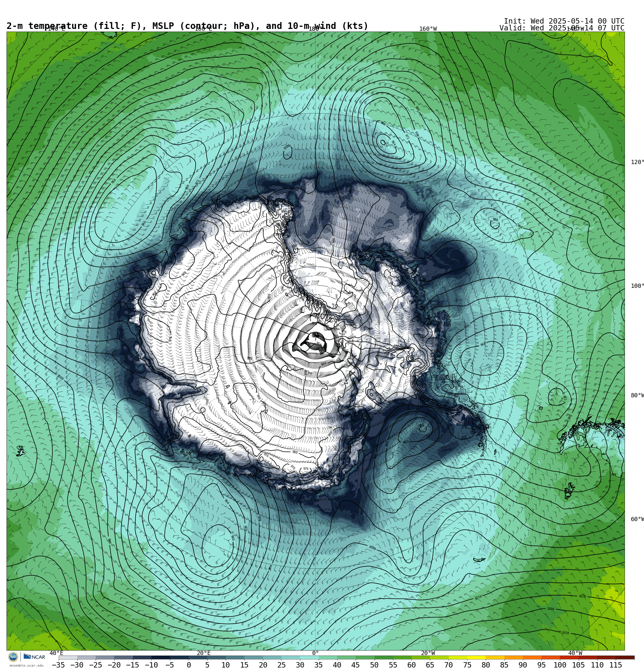This screenshot has height=669, width=644.
Task: Click the 70 colorbar tick label
Action: (448, 665)
